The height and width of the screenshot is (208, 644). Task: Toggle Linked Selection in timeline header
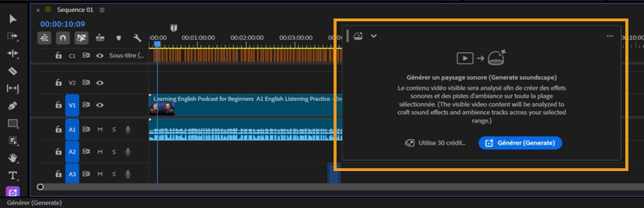point(81,38)
